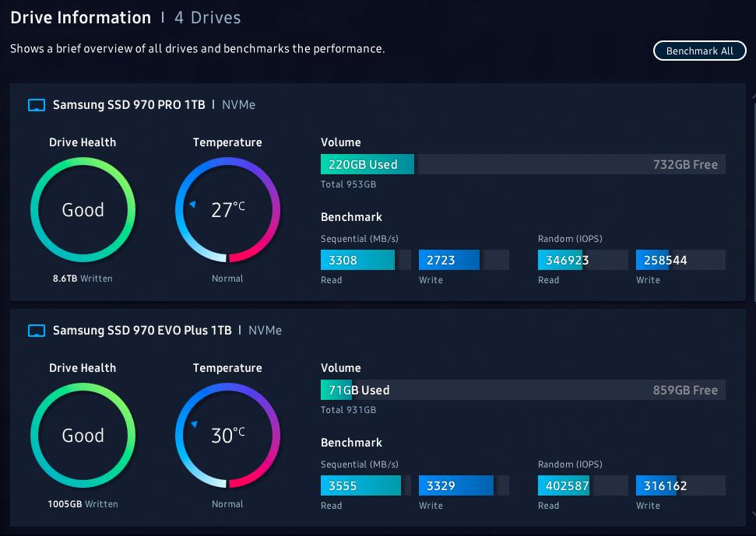
Task: Open the 970 PRO Drive Health ring
Action: [83, 210]
